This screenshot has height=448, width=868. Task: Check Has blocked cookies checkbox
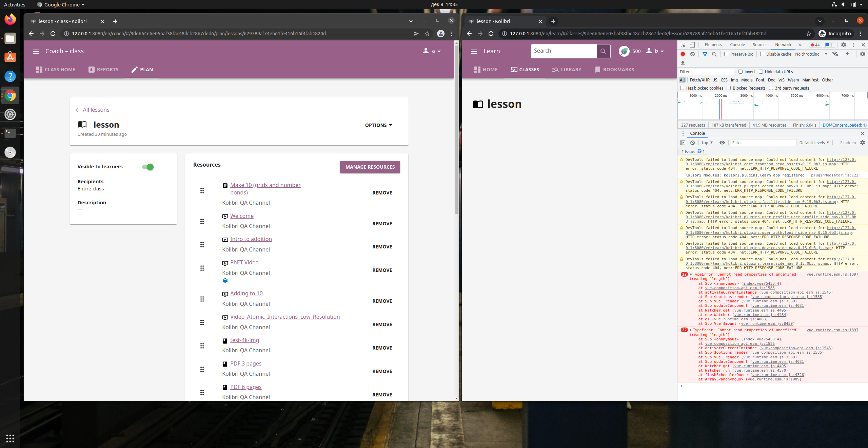click(x=682, y=88)
